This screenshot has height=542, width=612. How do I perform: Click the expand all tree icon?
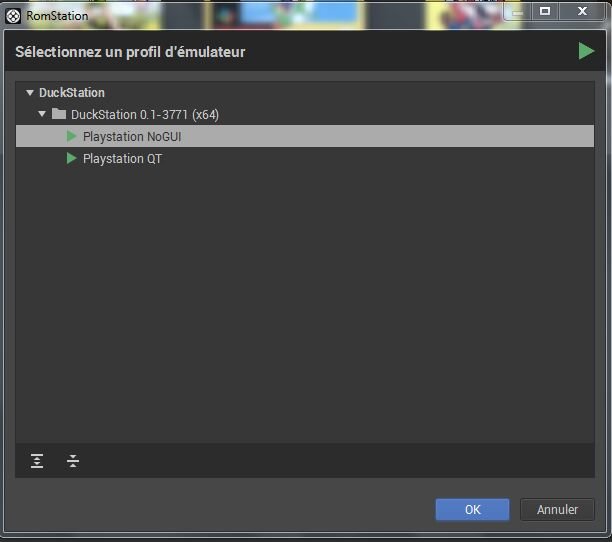(37, 461)
